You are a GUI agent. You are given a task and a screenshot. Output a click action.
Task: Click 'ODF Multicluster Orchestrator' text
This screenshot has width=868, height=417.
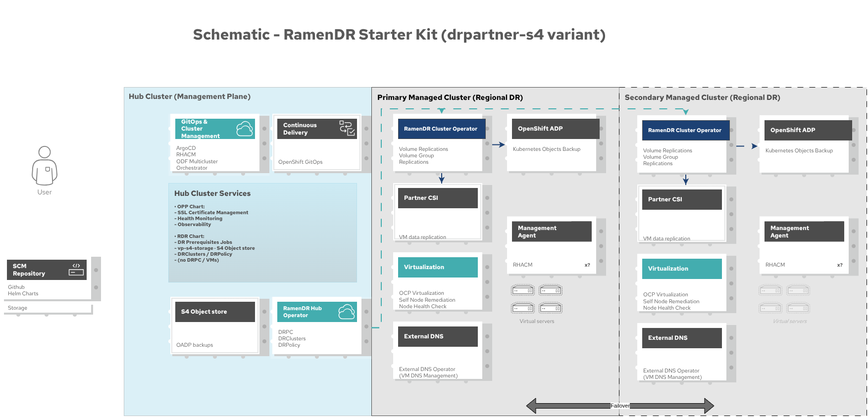point(197,165)
